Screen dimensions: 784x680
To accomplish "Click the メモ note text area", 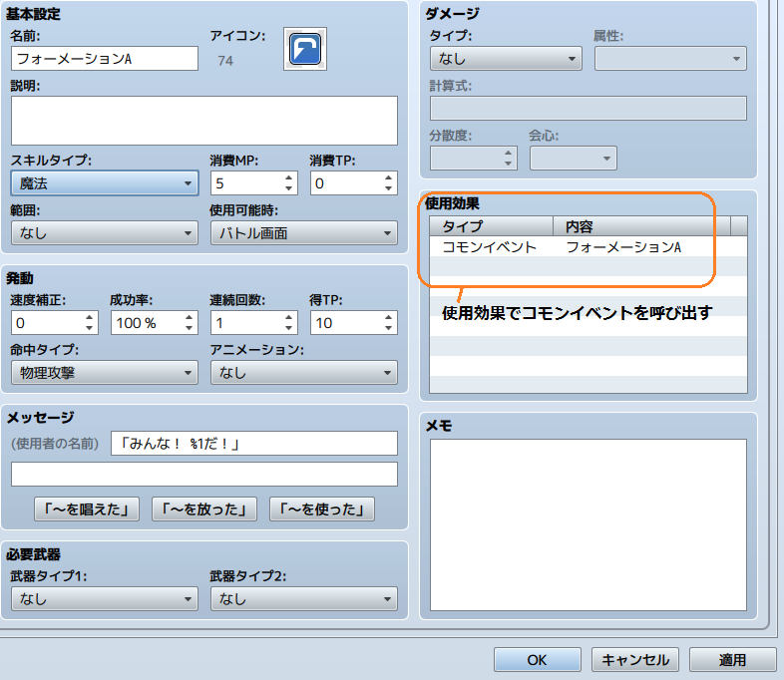I will (588, 524).
